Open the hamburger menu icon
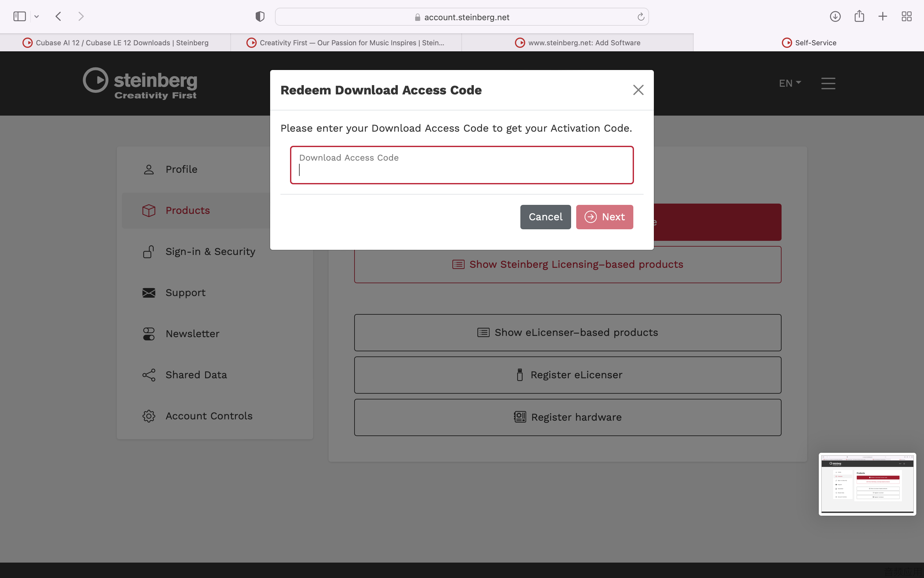The height and width of the screenshot is (578, 924). click(x=828, y=83)
